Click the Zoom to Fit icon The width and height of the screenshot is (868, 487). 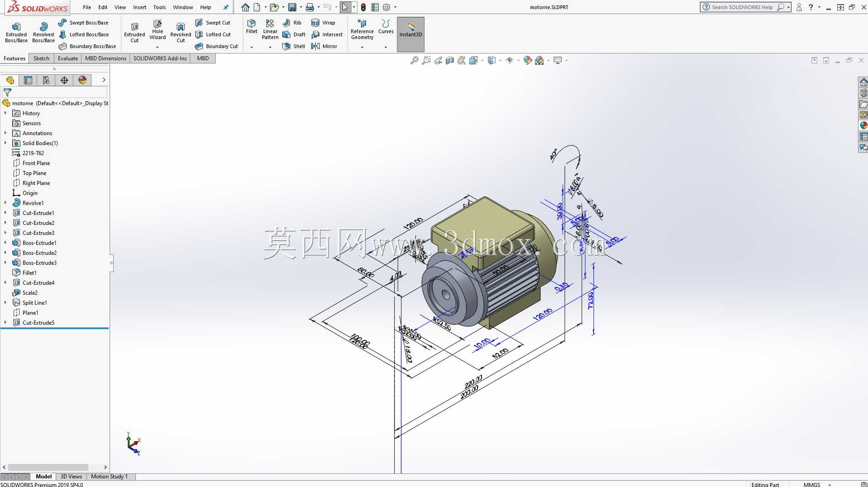coord(414,60)
